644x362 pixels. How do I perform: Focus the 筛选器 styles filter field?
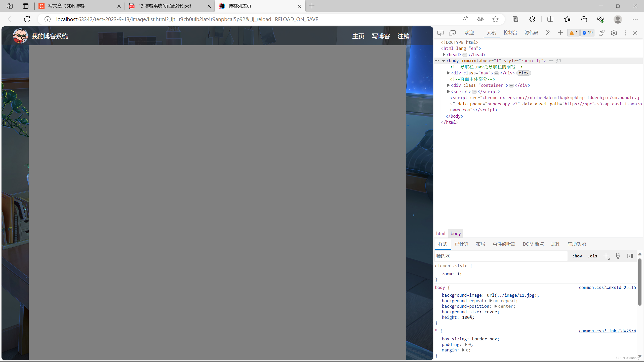point(501,256)
